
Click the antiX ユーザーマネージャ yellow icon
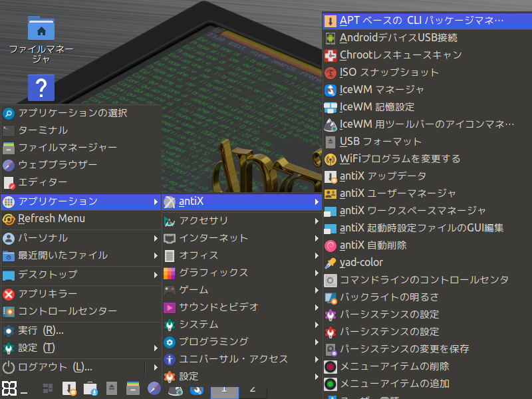click(330, 194)
